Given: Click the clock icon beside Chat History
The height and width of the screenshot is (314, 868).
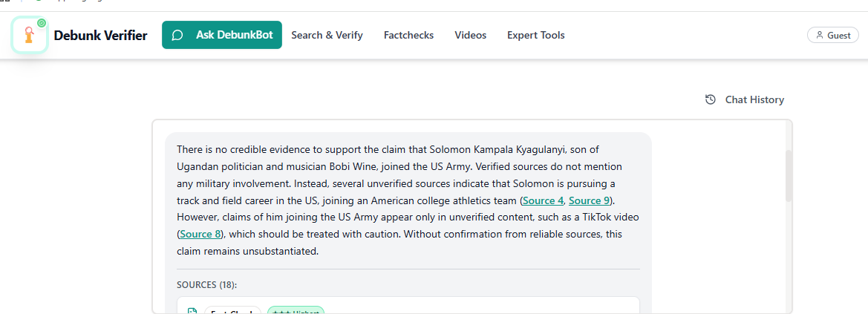Looking at the screenshot, I should (x=711, y=99).
